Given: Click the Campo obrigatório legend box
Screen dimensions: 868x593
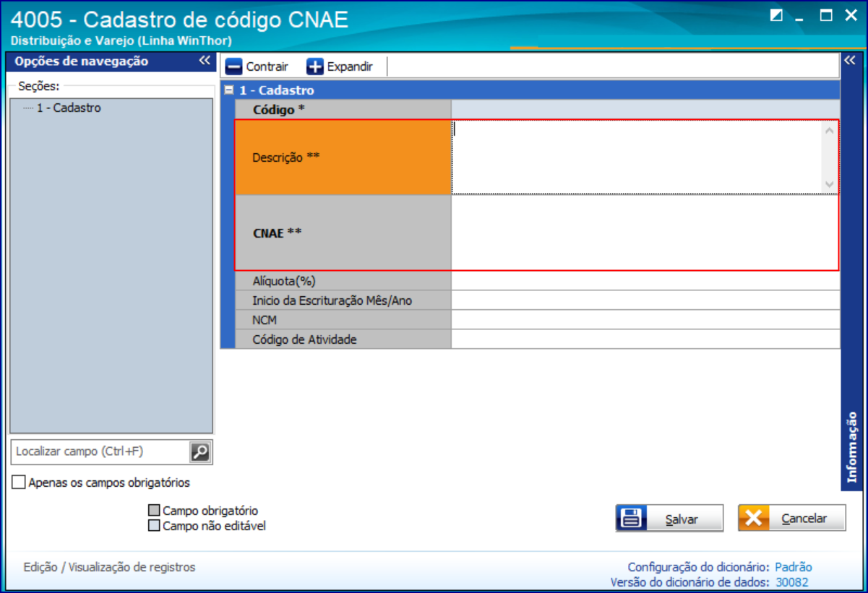Looking at the screenshot, I should click(x=154, y=511).
